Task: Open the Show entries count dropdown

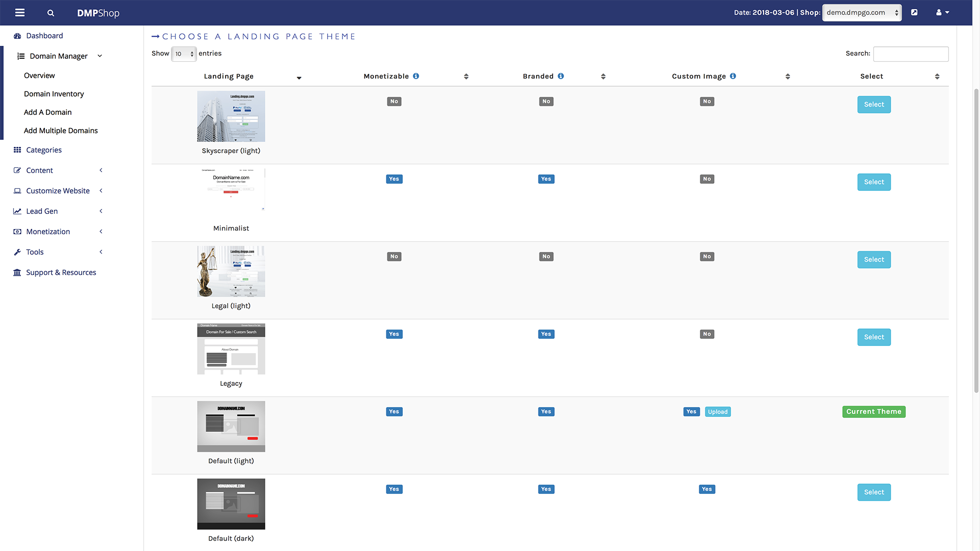Action: (x=183, y=54)
